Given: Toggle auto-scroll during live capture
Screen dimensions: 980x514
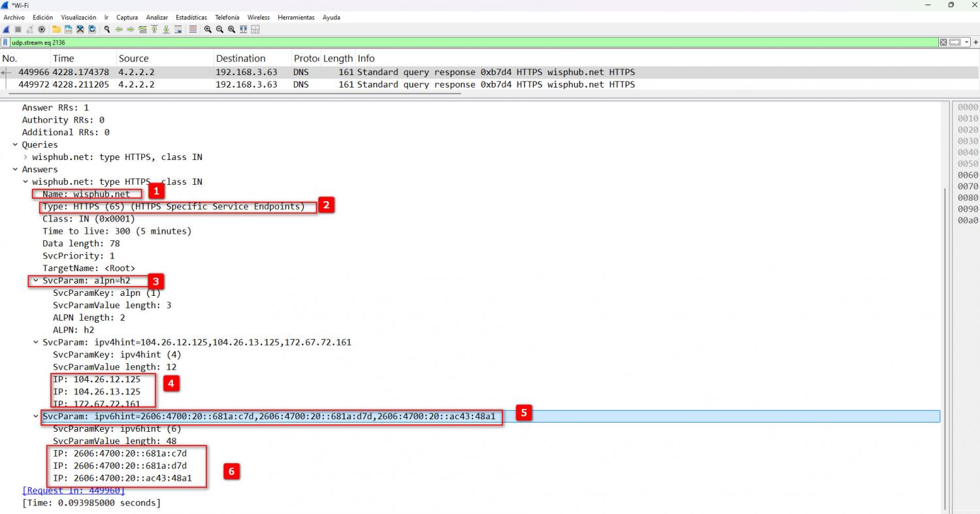Looking at the screenshot, I should coord(178,29).
